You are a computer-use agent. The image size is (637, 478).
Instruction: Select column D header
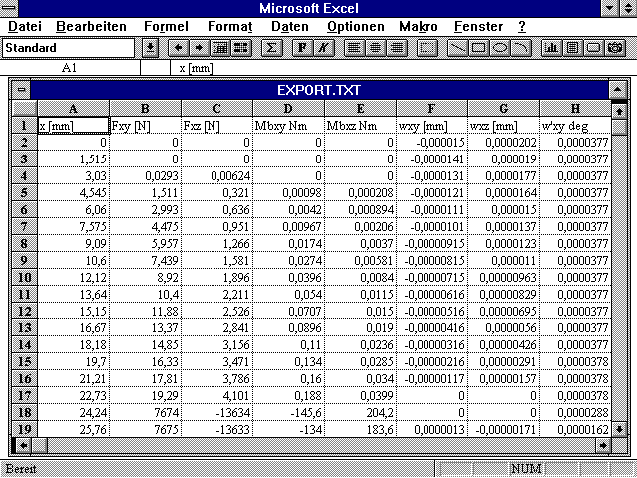click(x=288, y=108)
